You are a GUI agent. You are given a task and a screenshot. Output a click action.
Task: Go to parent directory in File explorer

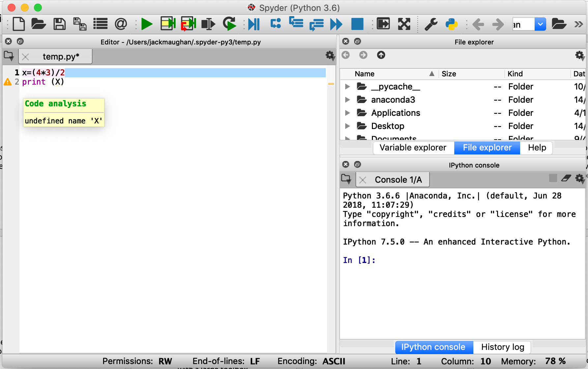point(381,55)
